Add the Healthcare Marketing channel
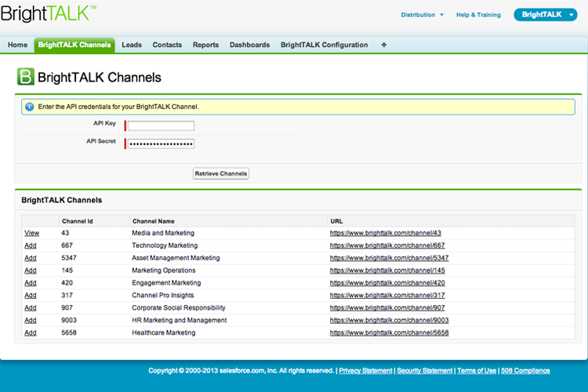The height and width of the screenshot is (392, 588). click(31, 332)
